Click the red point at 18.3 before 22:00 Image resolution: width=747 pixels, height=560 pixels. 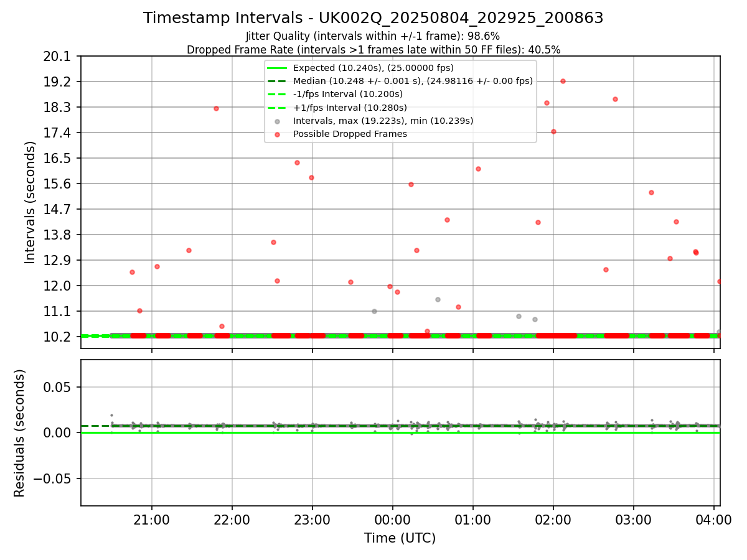[x=216, y=108]
